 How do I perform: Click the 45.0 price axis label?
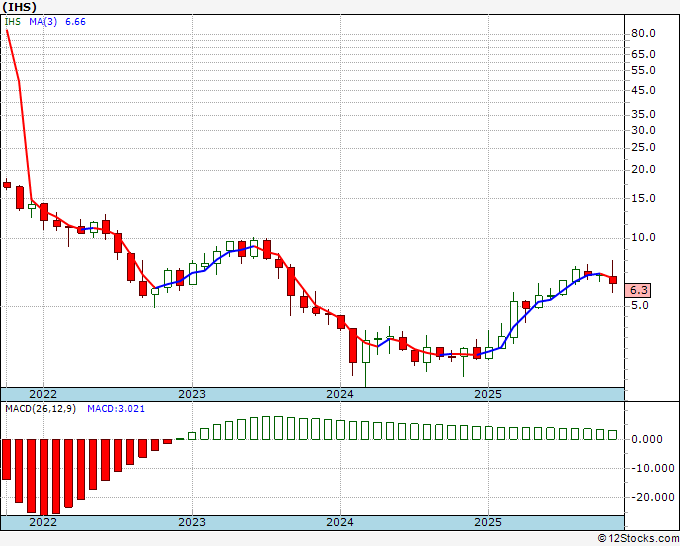[643, 90]
